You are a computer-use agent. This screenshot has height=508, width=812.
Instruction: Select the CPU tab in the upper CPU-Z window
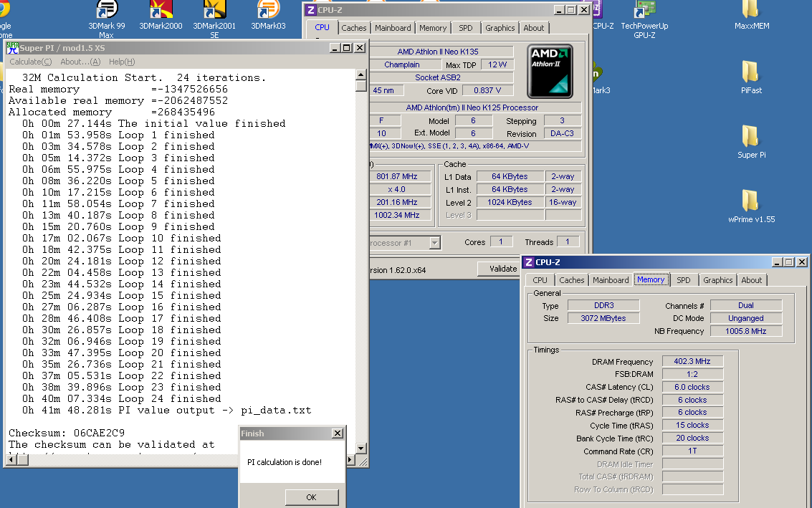coord(322,27)
